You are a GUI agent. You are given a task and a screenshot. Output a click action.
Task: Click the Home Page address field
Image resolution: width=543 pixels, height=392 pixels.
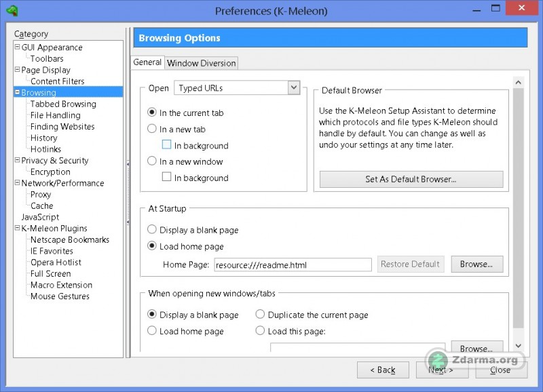coord(293,264)
